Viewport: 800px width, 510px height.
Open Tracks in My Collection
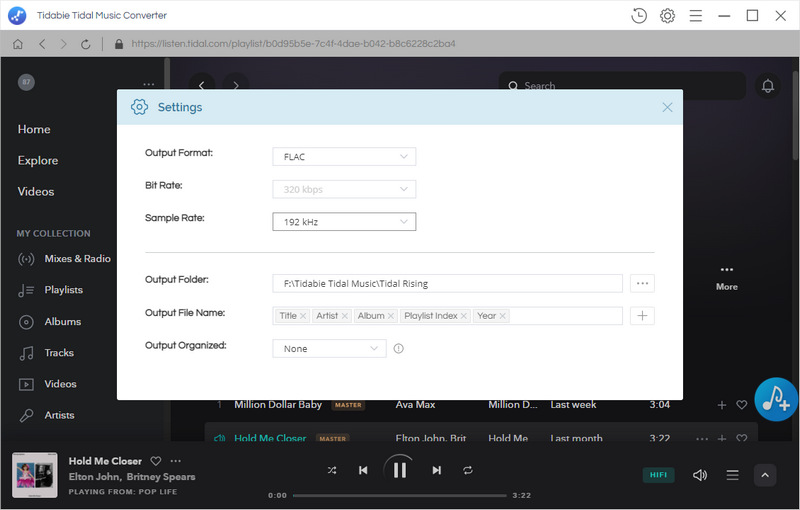(46, 353)
